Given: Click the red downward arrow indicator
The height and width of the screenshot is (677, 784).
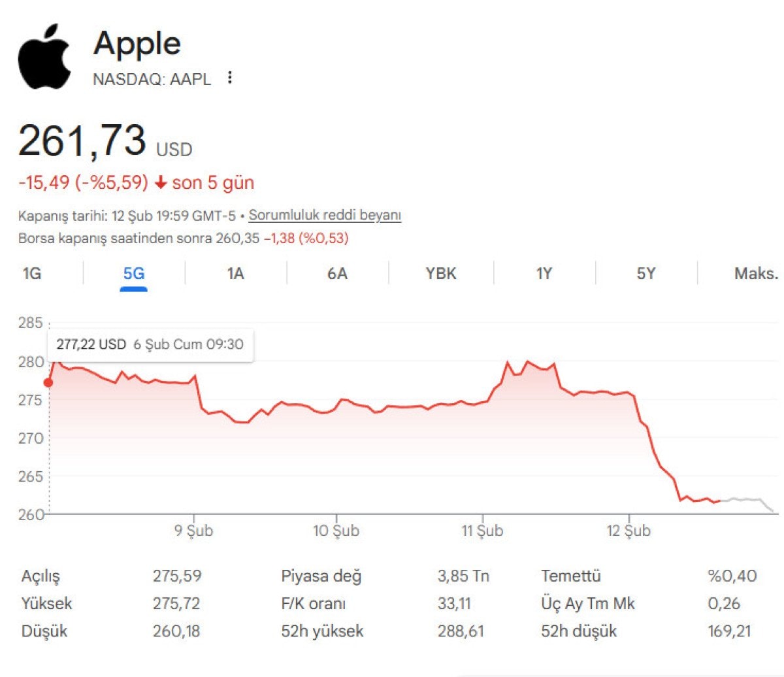Looking at the screenshot, I should [x=159, y=183].
